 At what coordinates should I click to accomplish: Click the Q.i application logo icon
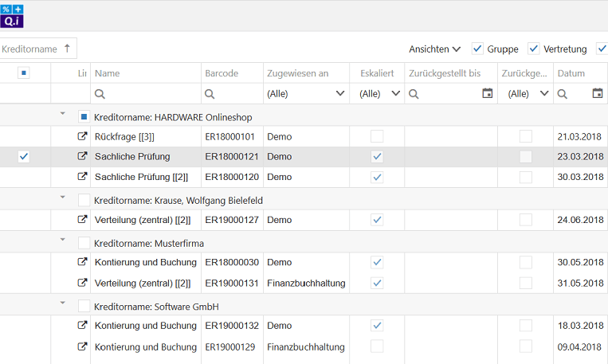[12, 14]
